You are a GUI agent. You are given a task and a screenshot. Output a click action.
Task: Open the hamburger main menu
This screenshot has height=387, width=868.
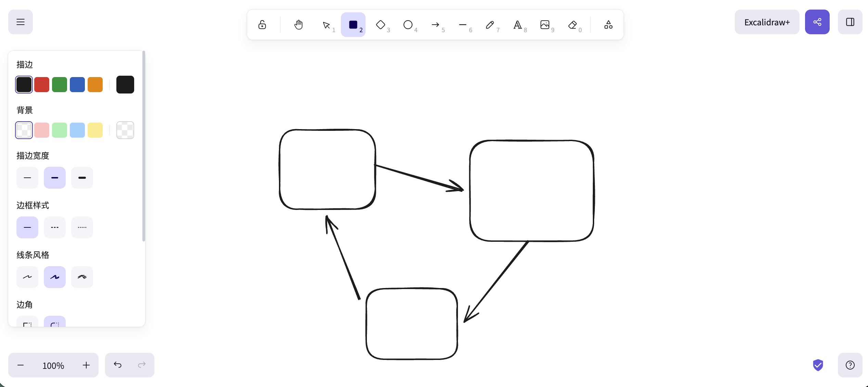pyautogui.click(x=21, y=22)
